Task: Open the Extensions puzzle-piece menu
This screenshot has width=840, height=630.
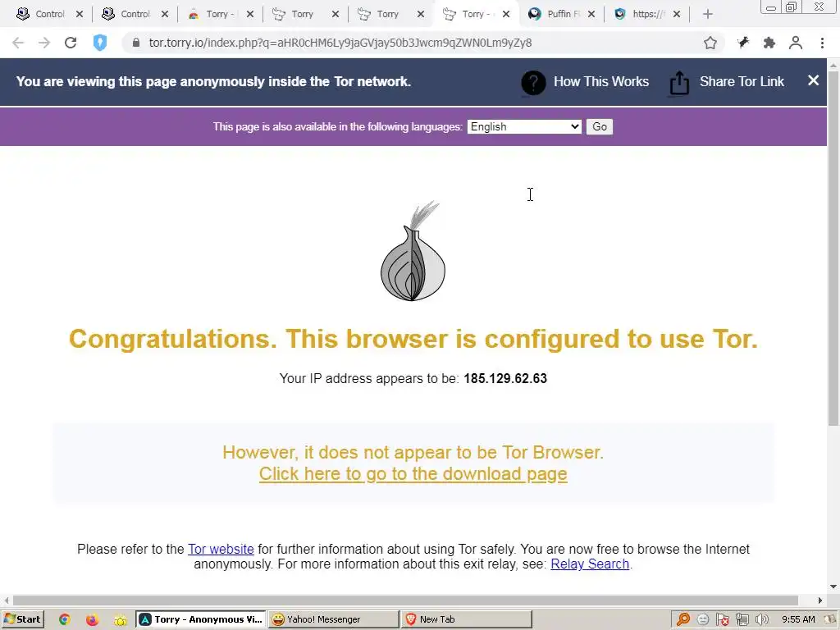Action: click(769, 43)
